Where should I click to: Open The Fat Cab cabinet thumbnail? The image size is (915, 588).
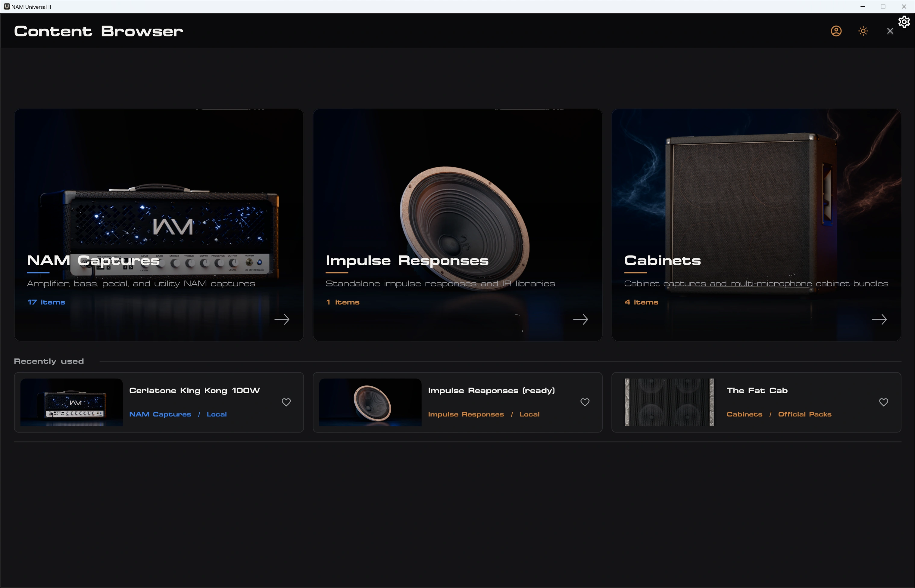pos(669,402)
